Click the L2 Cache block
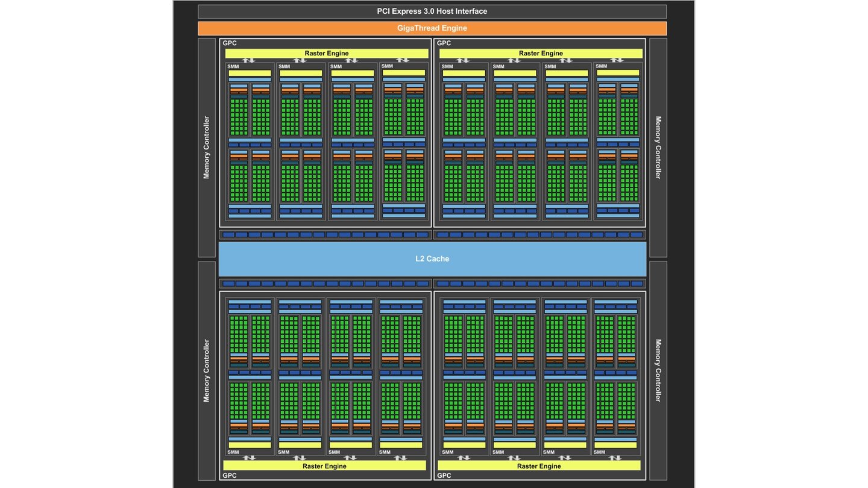Screen dimensions: 868x488 [432, 259]
